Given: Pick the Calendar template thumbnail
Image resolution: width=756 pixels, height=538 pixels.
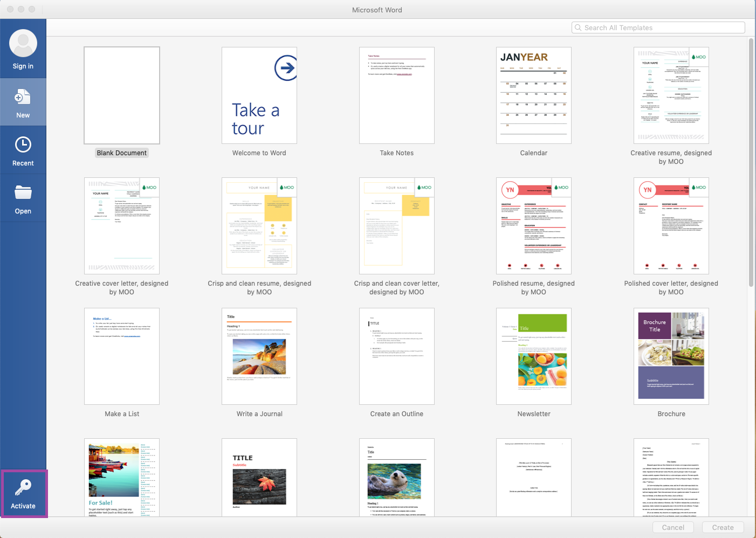Looking at the screenshot, I should [534, 95].
